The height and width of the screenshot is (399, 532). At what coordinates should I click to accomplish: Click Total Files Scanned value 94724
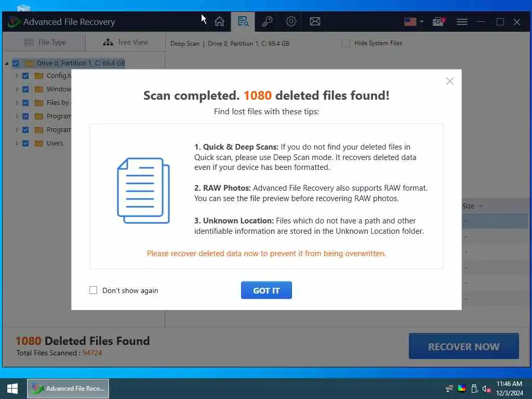(92, 353)
